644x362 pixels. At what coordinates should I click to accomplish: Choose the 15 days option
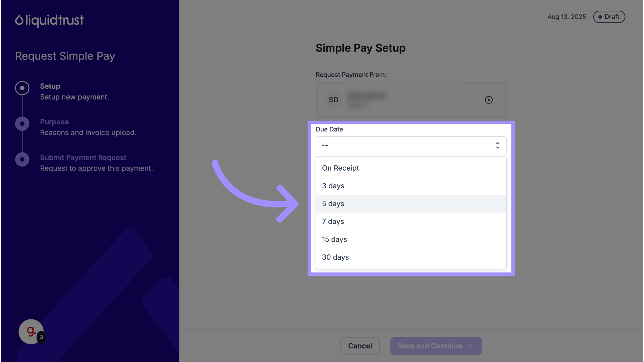pyautogui.click(x=334, y=239)
